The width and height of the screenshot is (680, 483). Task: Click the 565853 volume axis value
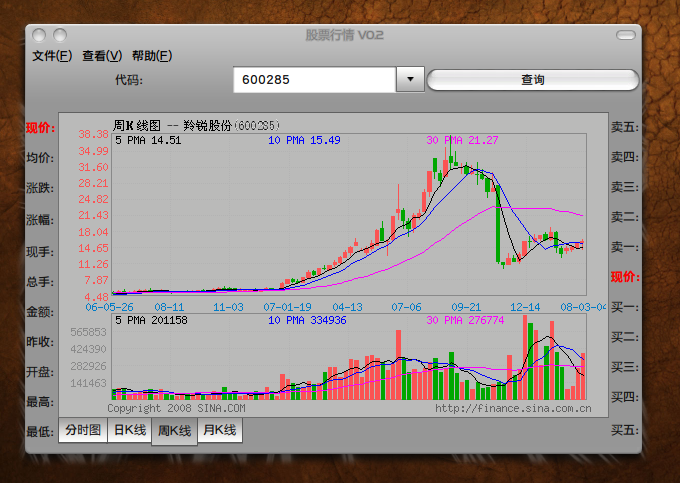point(88,332)
